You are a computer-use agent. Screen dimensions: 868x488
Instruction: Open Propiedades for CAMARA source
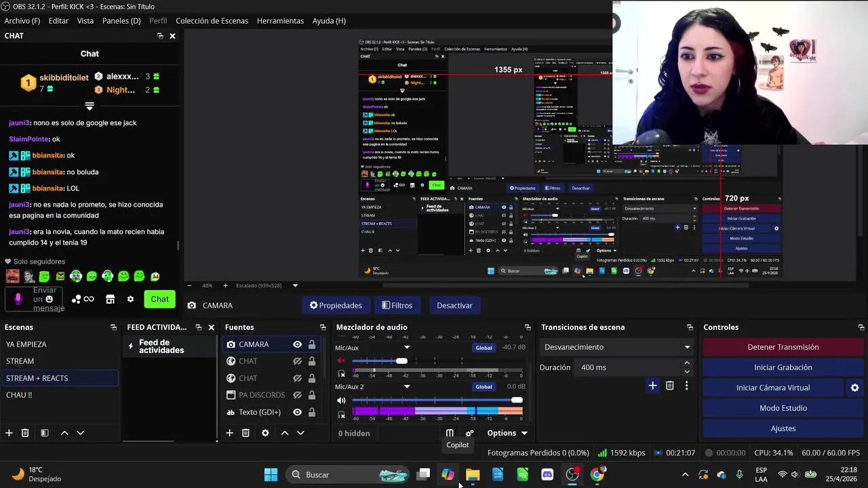point(336,306)
